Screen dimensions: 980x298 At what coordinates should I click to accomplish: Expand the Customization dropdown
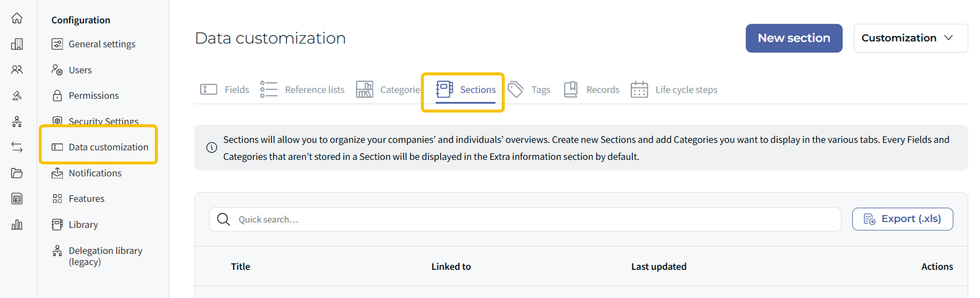pos(910,38)
